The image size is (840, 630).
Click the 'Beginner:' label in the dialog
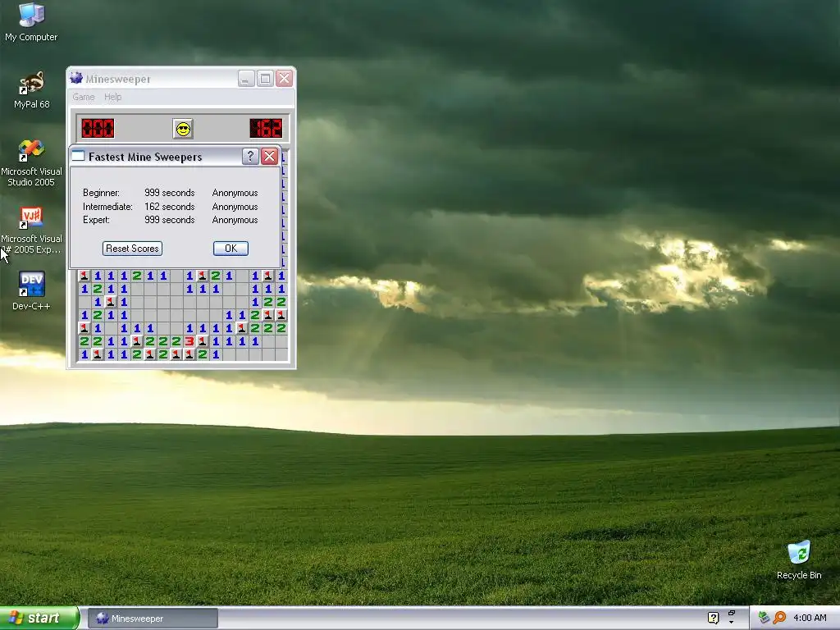click(x=101, y=193)
